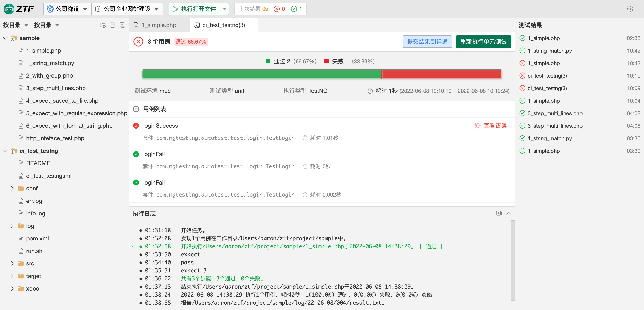Open the settings gear icon
Screen dimensions: 644x310
point(629,9)
